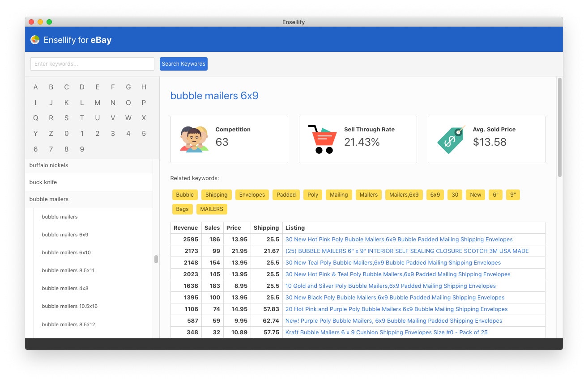
Task: Click the revenue value 2595
Action: 191,240
